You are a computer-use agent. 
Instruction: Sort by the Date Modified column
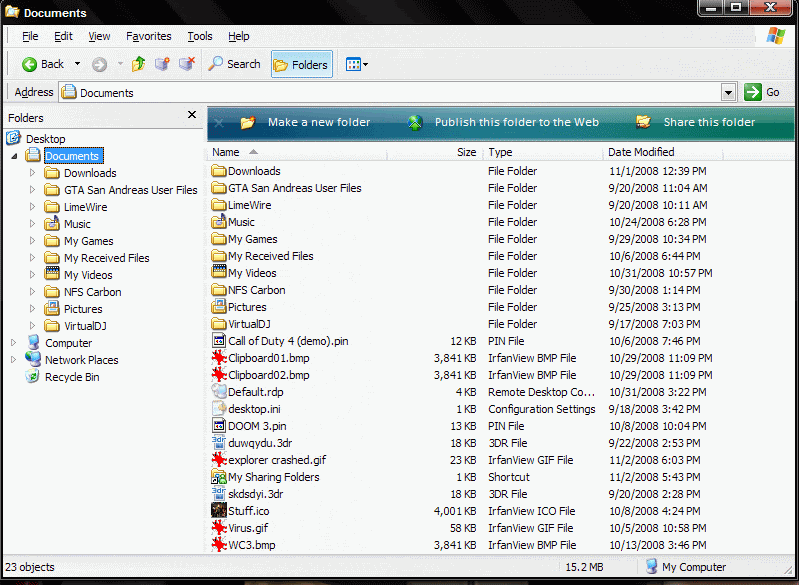pos(640,152)
